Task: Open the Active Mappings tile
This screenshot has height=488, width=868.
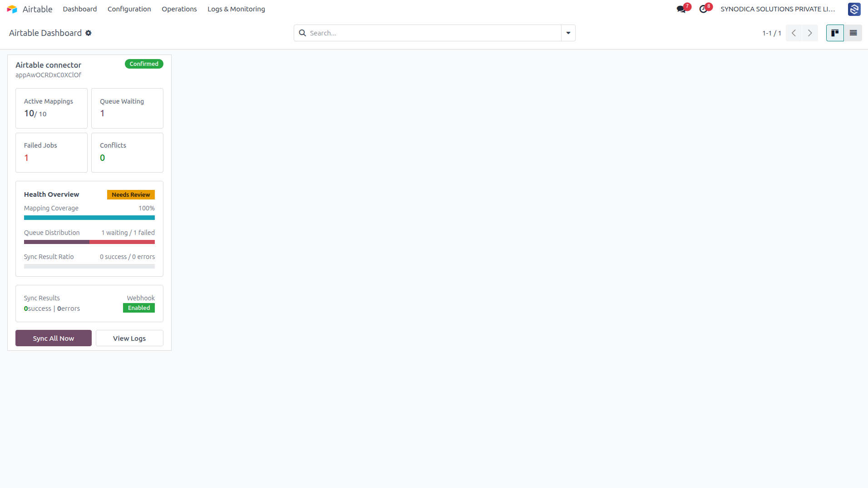Action: [51, 108]
